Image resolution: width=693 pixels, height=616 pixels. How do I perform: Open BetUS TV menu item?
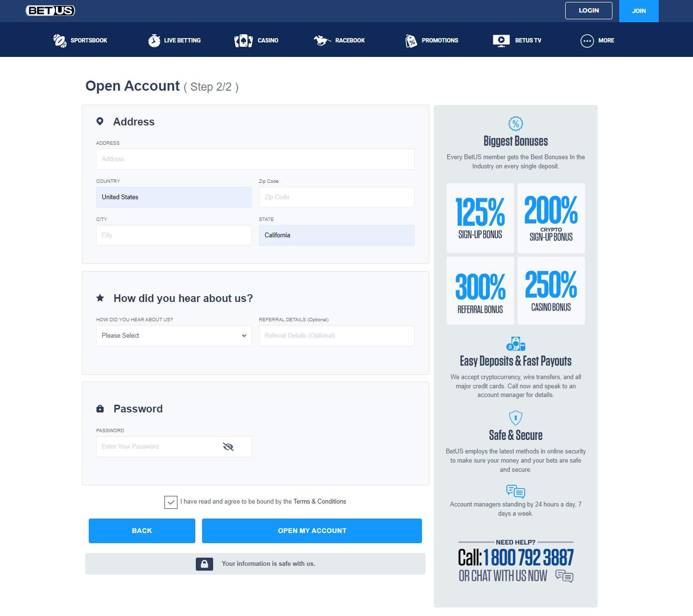pyautogui.click(x=517, y=41)
